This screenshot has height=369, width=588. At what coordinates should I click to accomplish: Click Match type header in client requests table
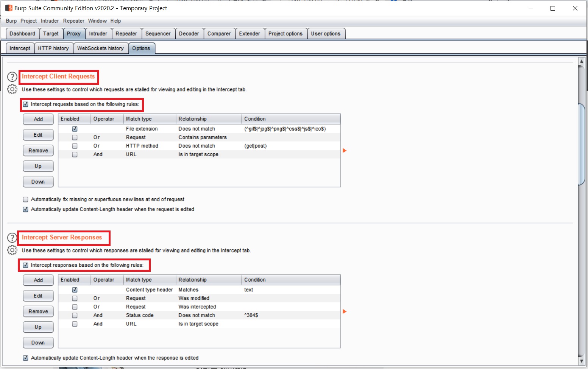150,119
